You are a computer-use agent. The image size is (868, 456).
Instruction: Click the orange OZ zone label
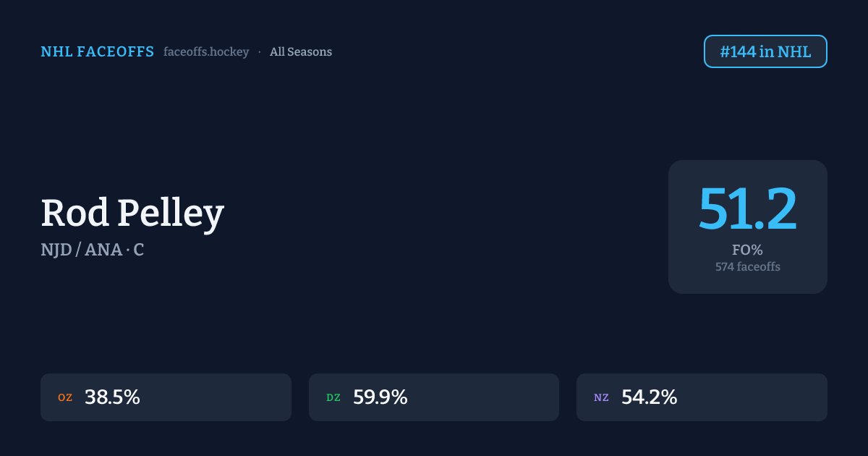(x=65, y=397)
